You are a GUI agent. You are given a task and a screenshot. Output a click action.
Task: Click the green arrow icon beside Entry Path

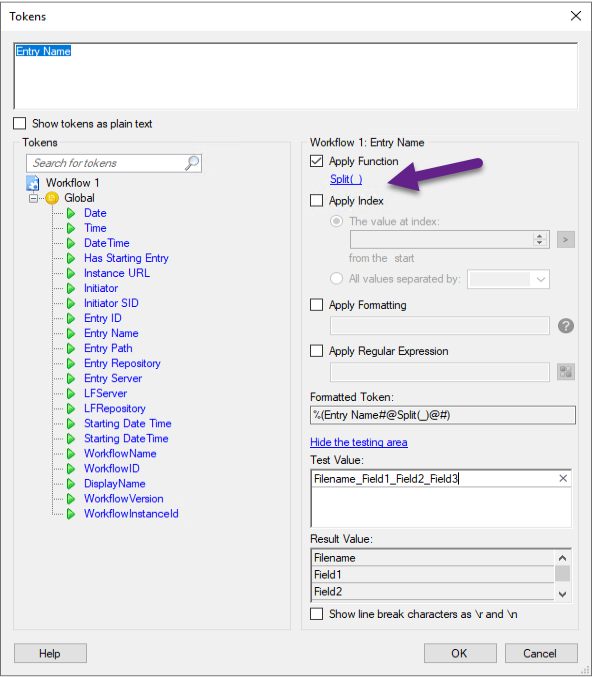point(71,348)
